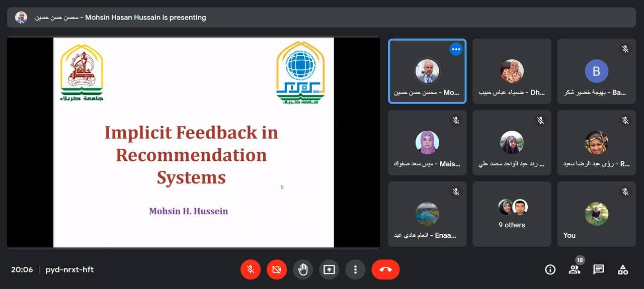Click the Enaam participant landscape avatar
Viewport: 644px width, 289px height.
[427, 214]
